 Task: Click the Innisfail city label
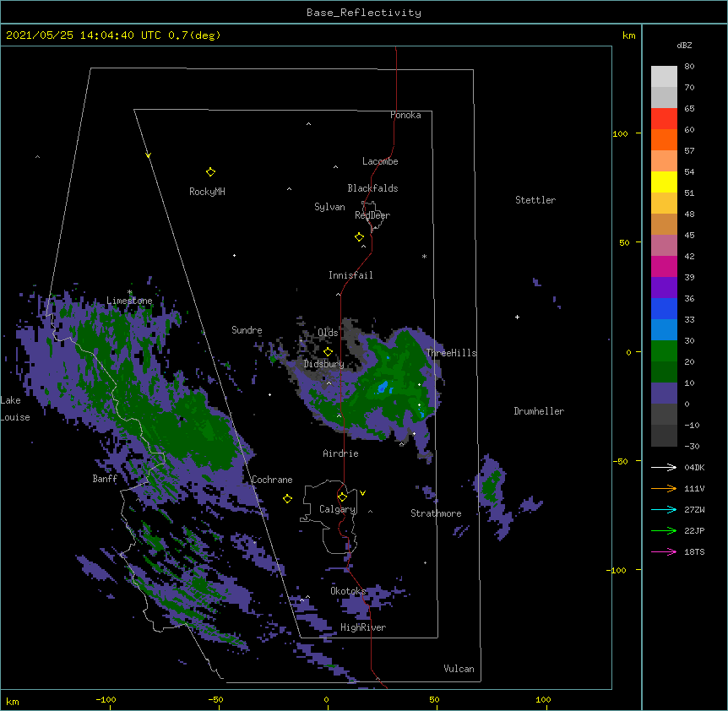[350, 275]
